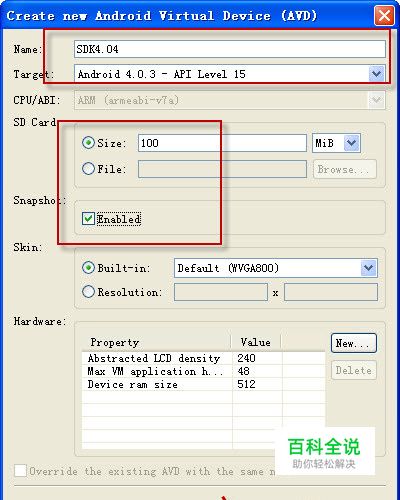400x500 pixels.
Task: Select the Max VM application heap row
Action: tap(203, 371)
